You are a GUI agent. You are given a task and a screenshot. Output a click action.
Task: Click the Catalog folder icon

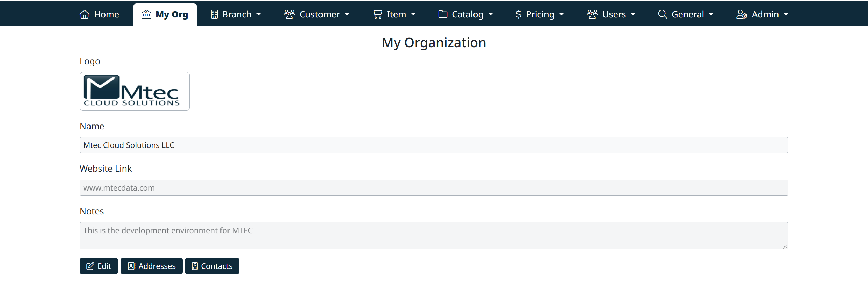click(443, 14)
